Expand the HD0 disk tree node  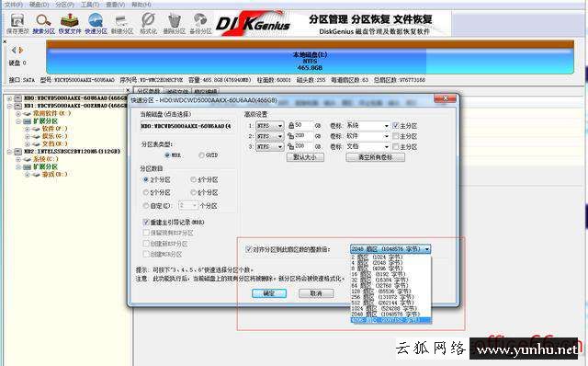point(9,98)
